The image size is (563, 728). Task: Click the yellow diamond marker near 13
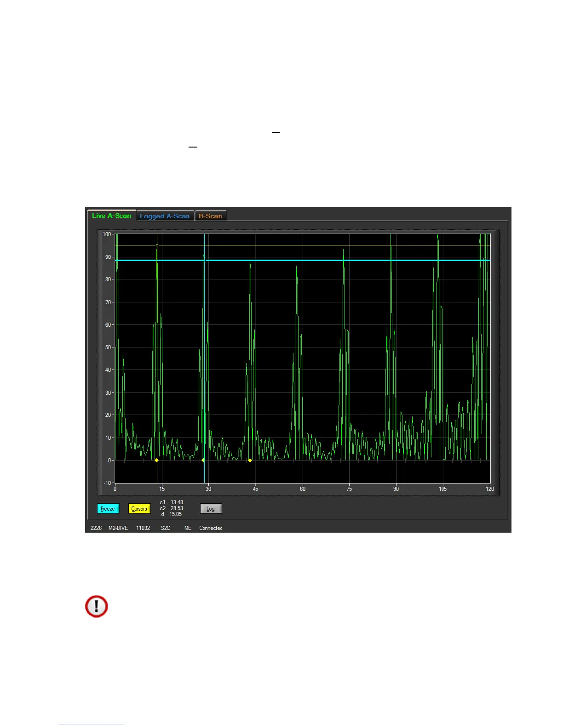pyautogui.click(x=157, y=460)
